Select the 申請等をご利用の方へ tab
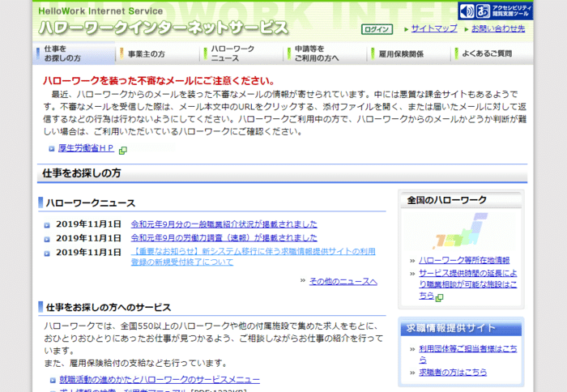The height and width of the screenshot is (392, 567). [x=317, y=53]
